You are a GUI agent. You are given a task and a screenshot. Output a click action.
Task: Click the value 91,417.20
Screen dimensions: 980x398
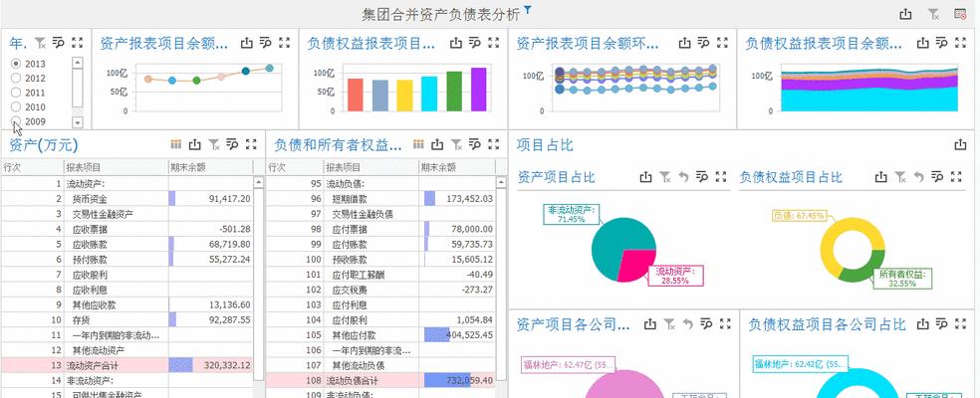(x=229, y=199)
